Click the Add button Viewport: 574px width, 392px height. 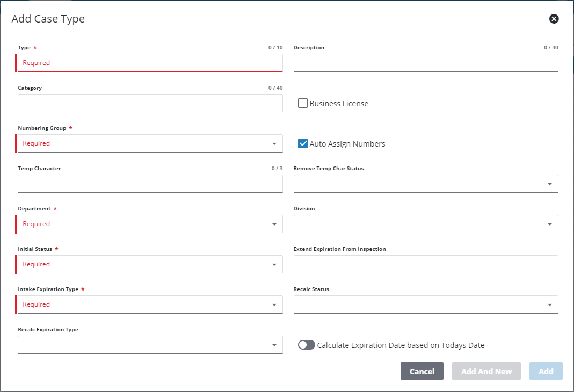coord(546,371)
